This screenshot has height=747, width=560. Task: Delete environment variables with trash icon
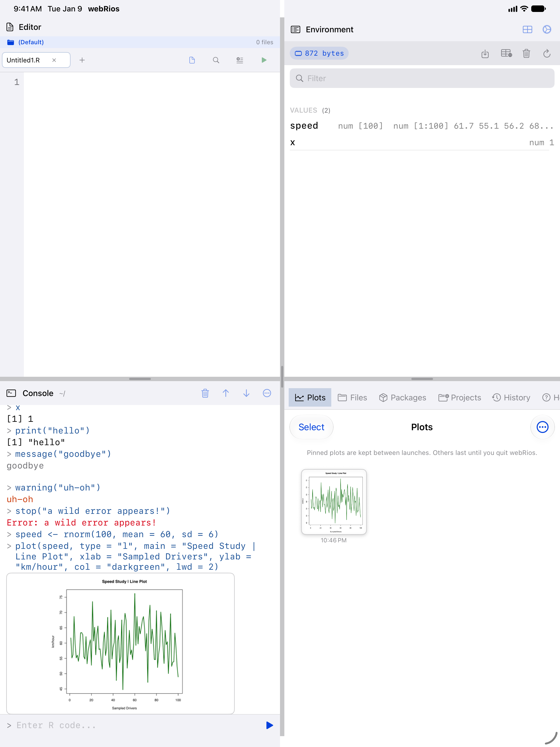[526, 53]
